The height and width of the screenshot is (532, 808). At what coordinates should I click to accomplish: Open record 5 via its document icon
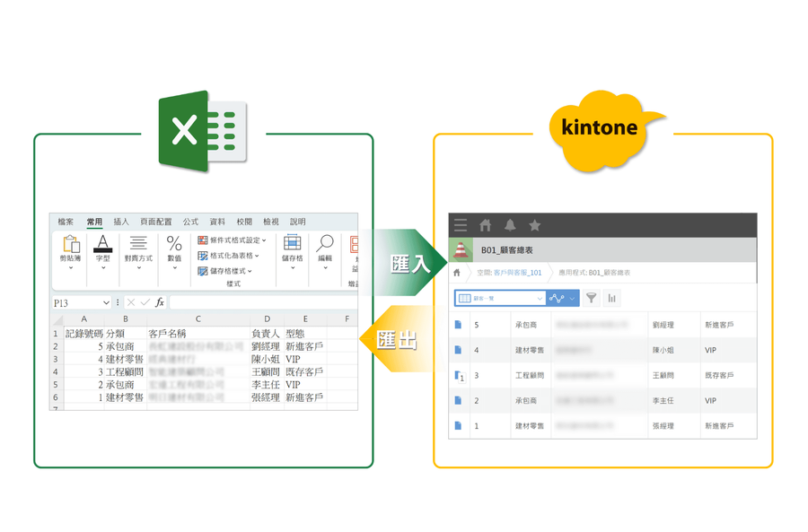[458, 325]
